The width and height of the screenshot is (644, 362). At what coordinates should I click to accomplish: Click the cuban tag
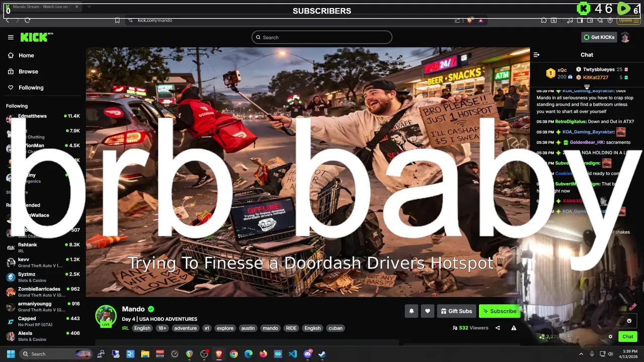336,328
